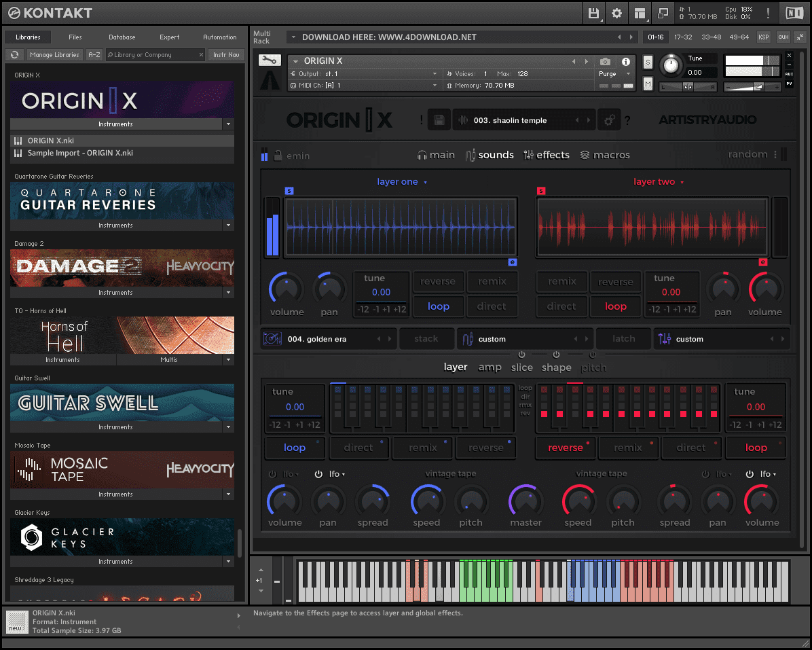This screenshot has width=812, height=650.
Task: Click the layer one blue e end marker
Action: (512, 262)
